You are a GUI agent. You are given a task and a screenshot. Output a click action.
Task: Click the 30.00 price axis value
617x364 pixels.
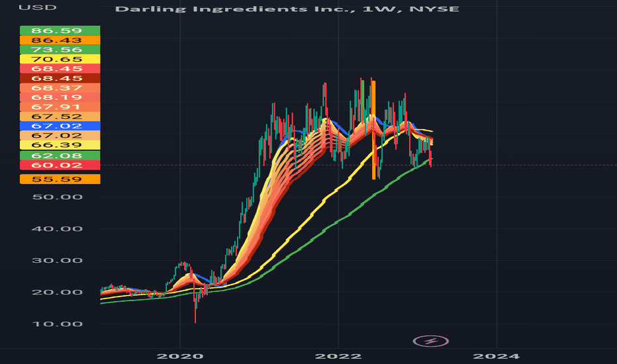[57, 261]
